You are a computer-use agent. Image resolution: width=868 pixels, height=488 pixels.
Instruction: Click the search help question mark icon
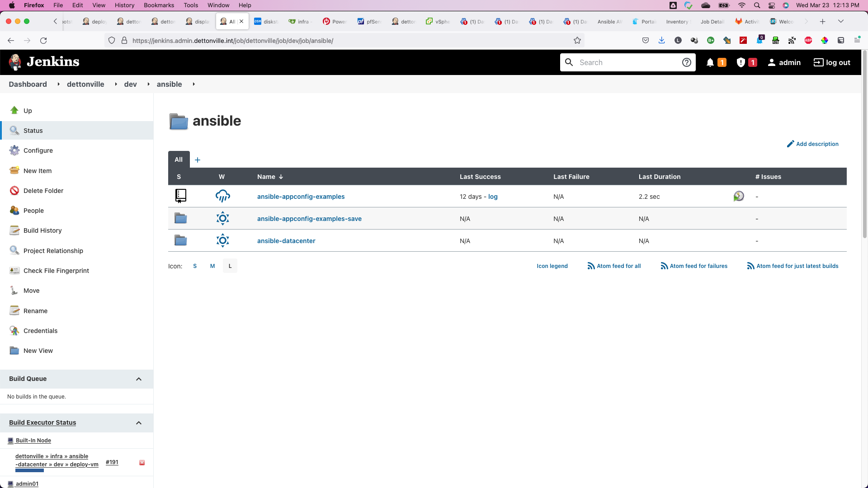686,62
